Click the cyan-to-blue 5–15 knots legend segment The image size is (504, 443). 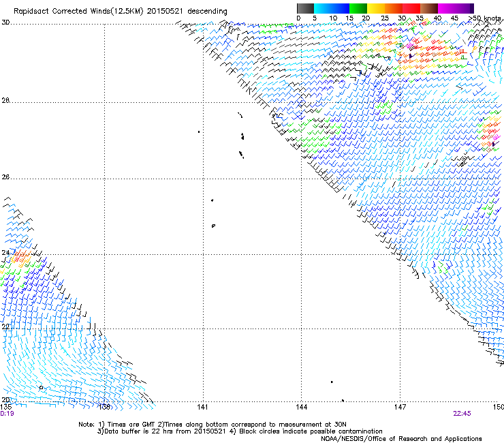332,8
